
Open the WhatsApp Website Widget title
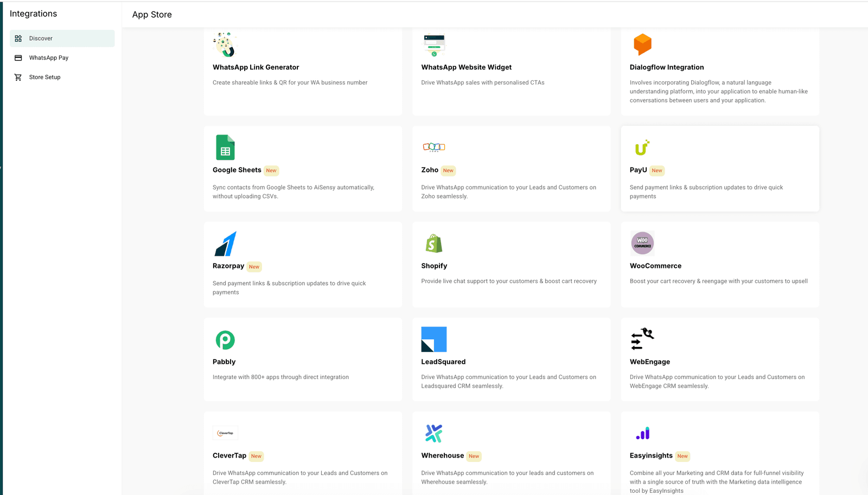point(466,67)
